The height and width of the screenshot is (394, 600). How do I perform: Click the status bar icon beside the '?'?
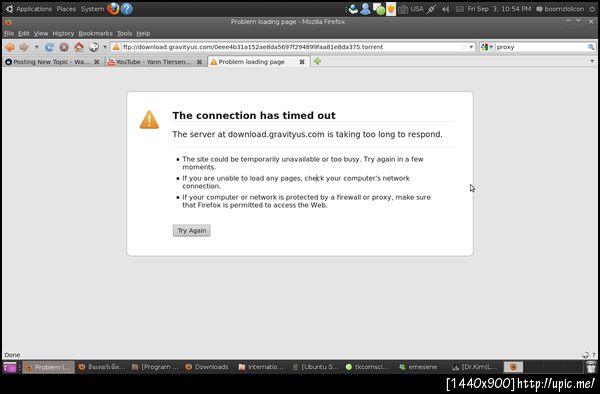(585, 355)
